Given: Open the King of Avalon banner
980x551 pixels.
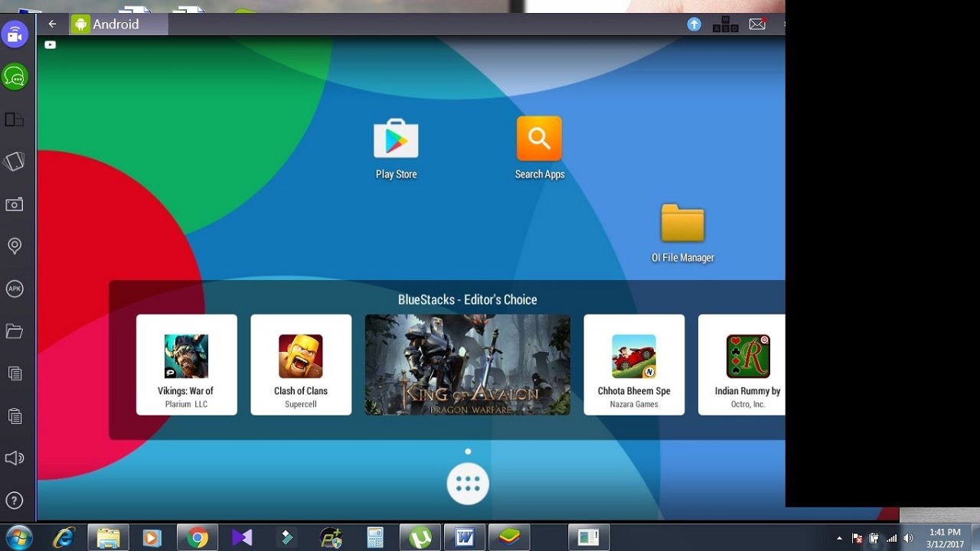Looking at the screenshot, I should click(468, 364).
